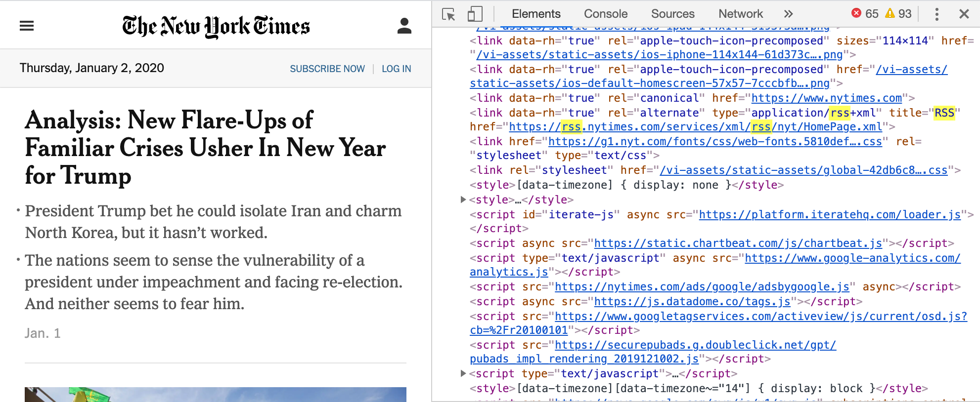Click the article photo thumbnail below the story
The image size is (980, 402).
click(216, 395)
